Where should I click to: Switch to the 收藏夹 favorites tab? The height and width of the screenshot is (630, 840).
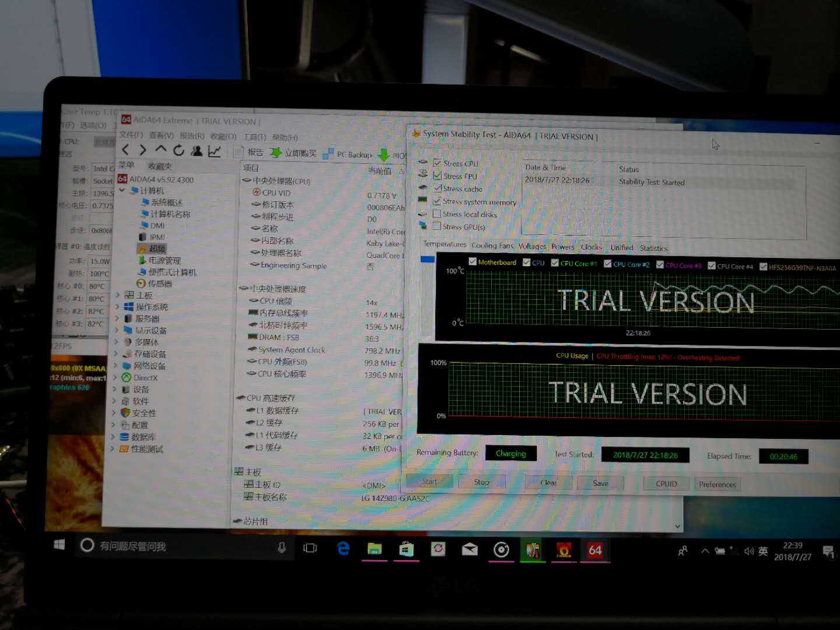[x=160, y=166]
